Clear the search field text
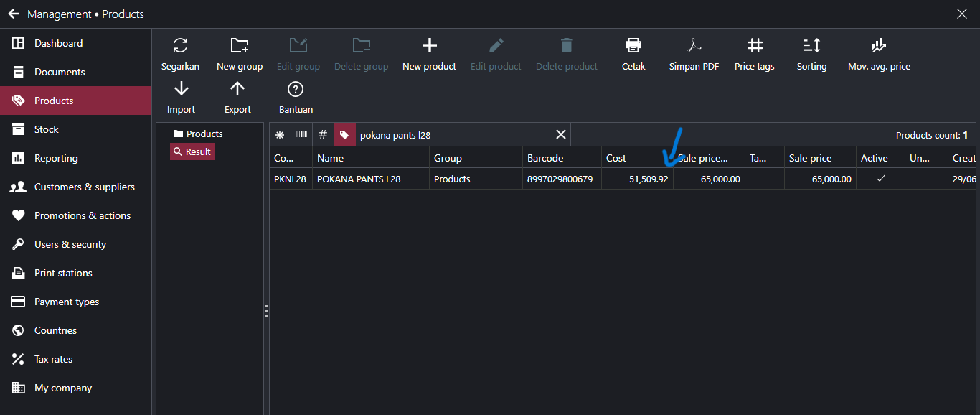The height and width of the screenshot is (415, 980). [x=561, y=135]
